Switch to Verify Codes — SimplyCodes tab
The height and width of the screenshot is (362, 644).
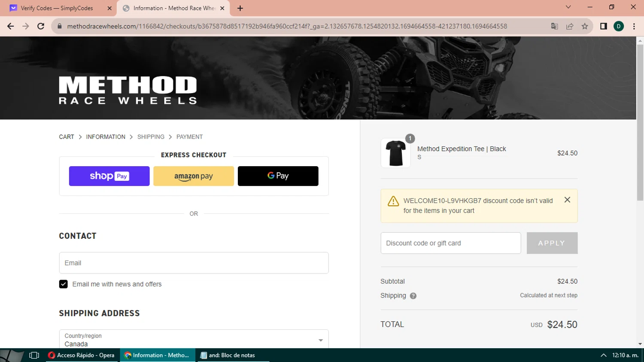pos(57,8)
